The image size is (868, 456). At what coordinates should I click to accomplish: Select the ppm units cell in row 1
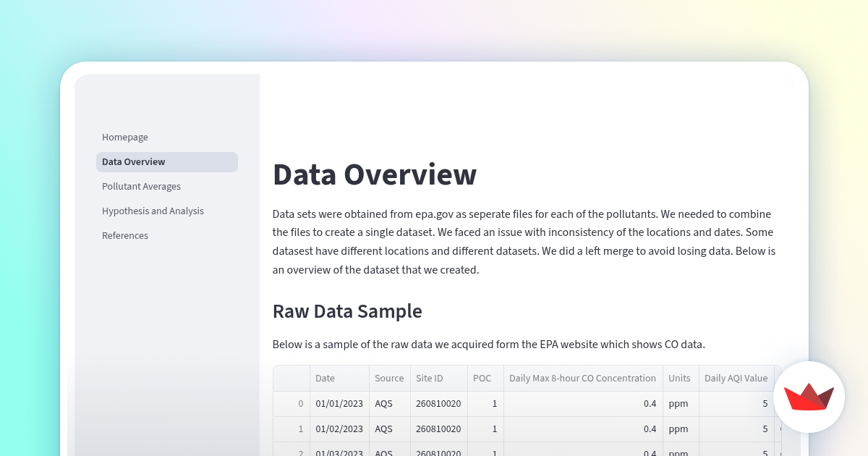[x=681, y=429]
